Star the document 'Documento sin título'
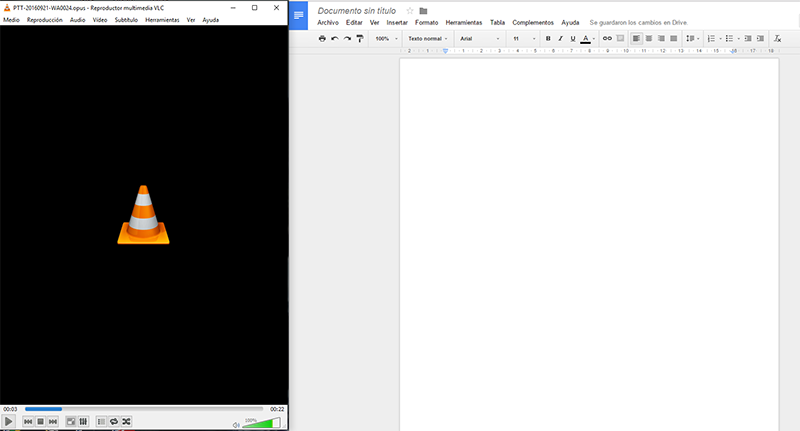Image resolution: width=800 pixels, height=431 pixels. pyautogui.click(x=409, y=11)
